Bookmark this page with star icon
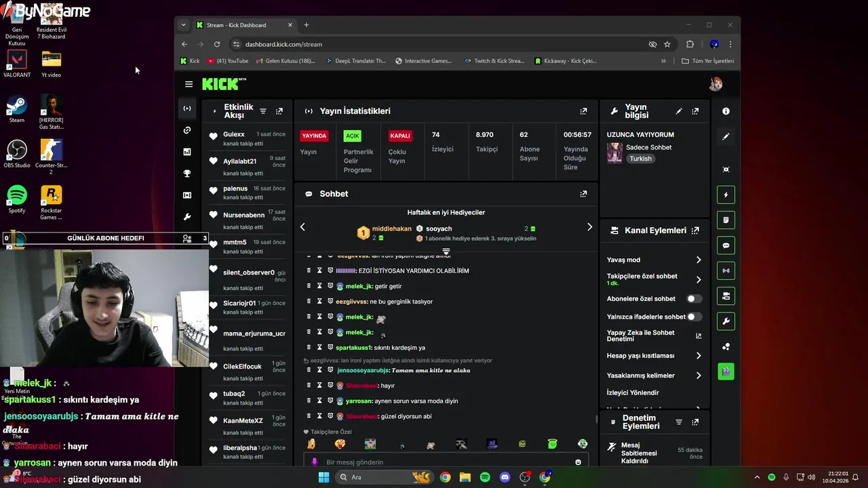This screenshot has height=488, width=868. click(667, 44)
